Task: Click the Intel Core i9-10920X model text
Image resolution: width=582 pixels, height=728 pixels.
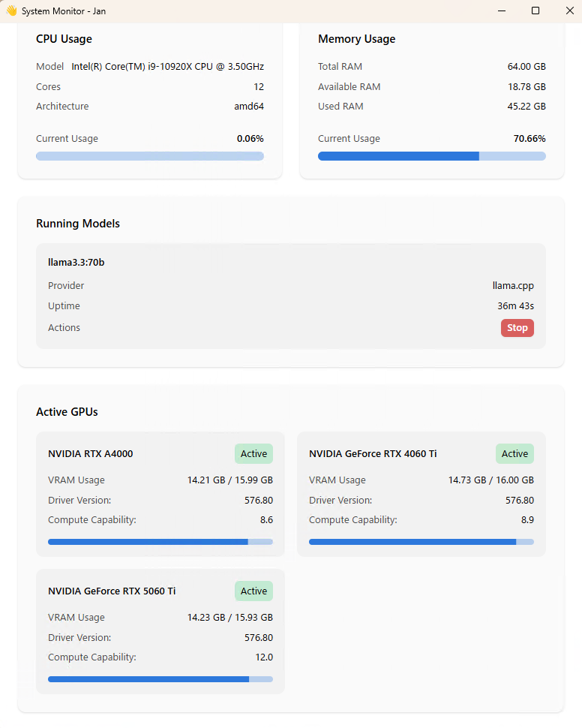Action: [x=167, y=66]
